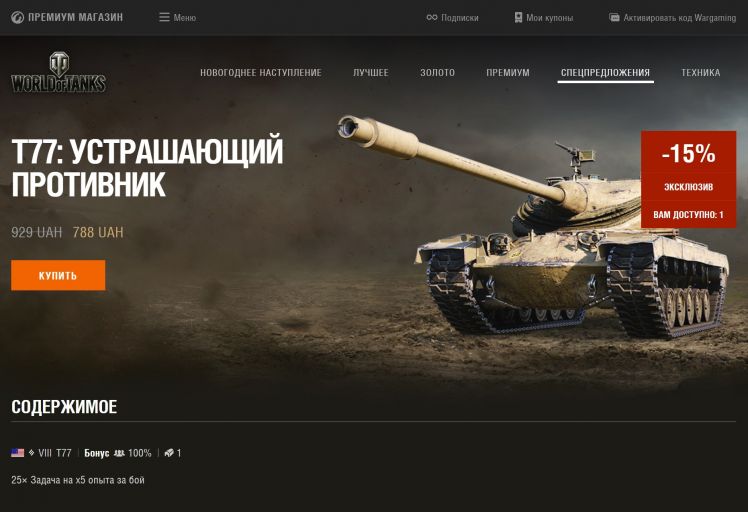Click the USA flag icon in contents
Screen dimensions: 748x512
(x=18, y=453)
